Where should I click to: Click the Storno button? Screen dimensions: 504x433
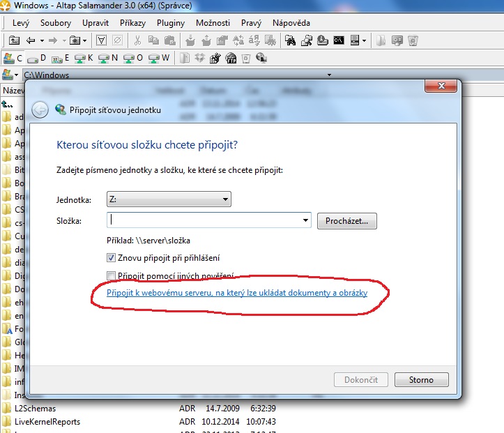click(x=421, y=380)
